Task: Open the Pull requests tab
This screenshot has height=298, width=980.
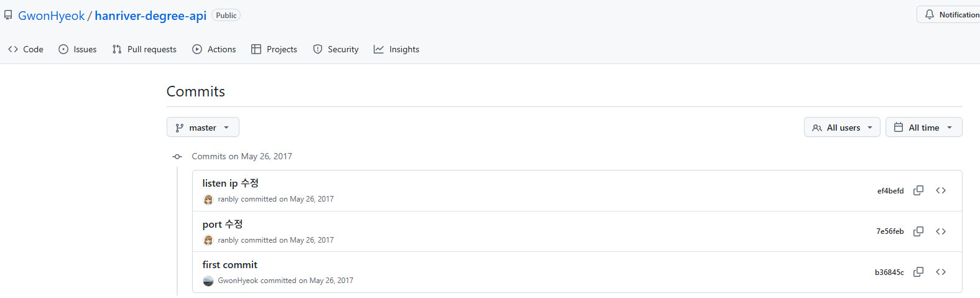Action: point(144,49)
